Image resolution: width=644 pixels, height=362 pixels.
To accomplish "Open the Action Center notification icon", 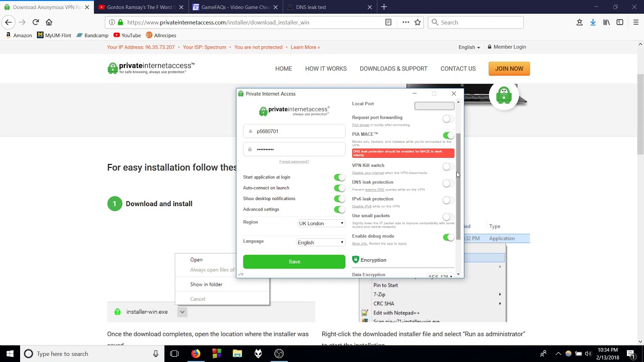I will pos(631,353).
